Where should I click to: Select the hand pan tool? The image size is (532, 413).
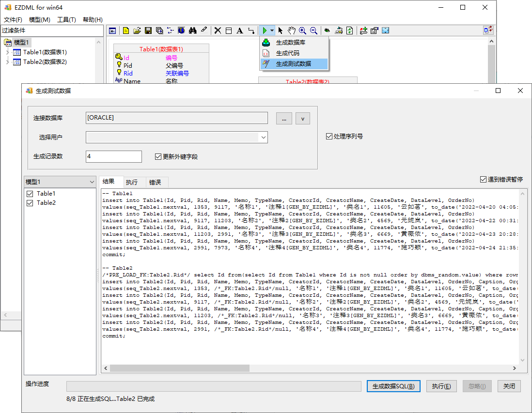click(292, 31)
